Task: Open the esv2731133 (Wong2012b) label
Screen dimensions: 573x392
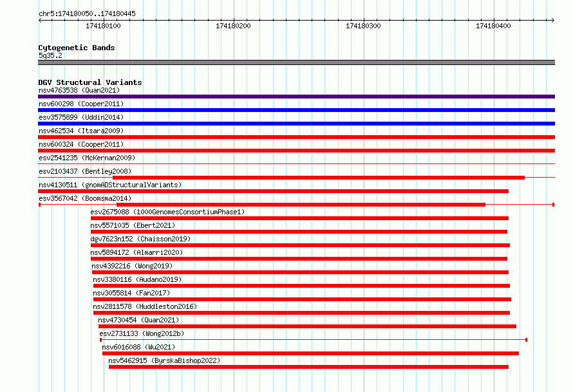Action: (142, 333)
